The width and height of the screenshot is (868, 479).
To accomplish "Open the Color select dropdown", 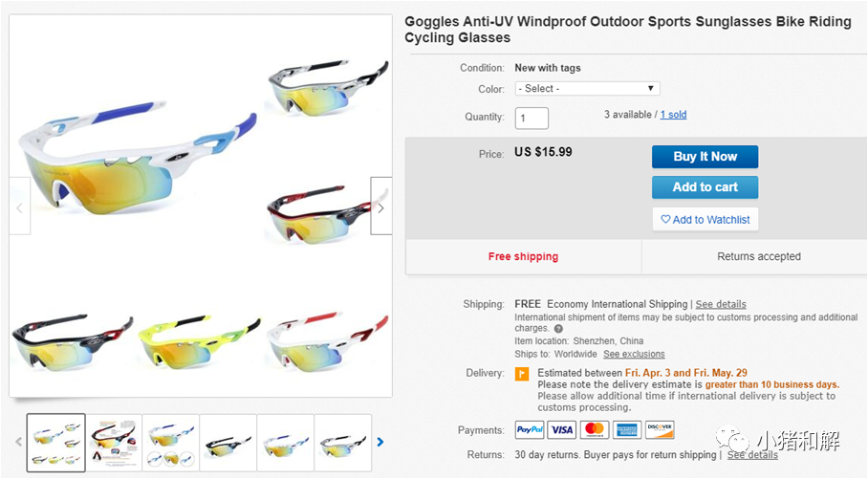I will (588, 89).
